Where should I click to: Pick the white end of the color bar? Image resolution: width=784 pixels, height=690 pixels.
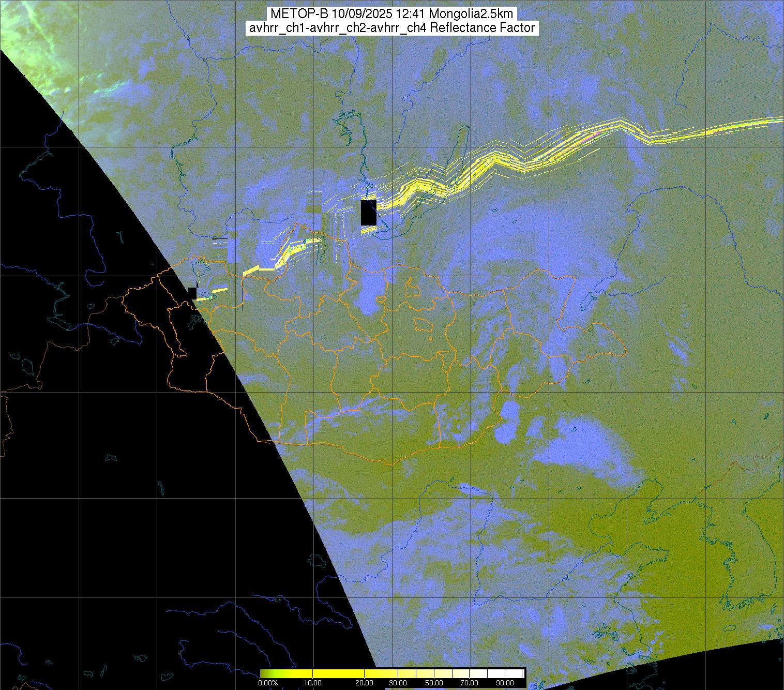tap(520, 673)
